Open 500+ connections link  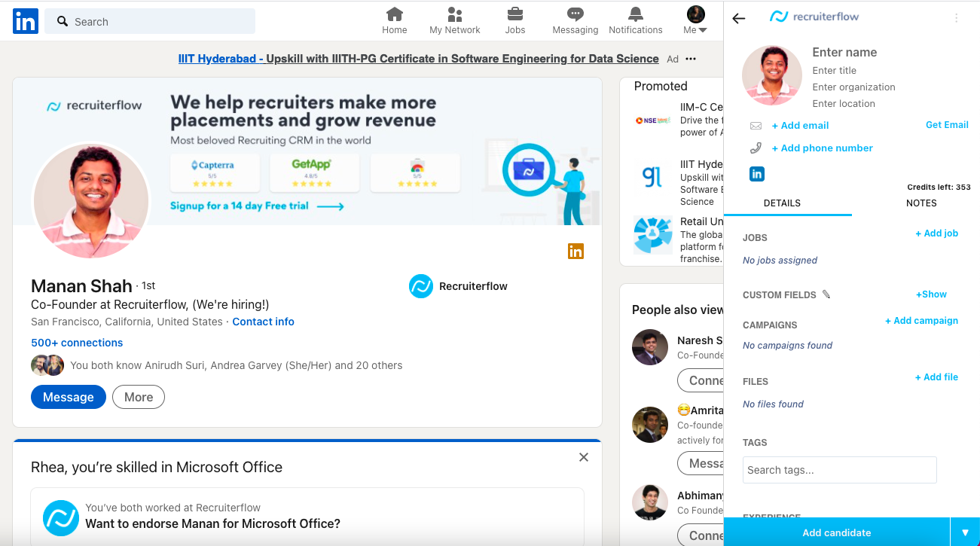pos(77,343)
